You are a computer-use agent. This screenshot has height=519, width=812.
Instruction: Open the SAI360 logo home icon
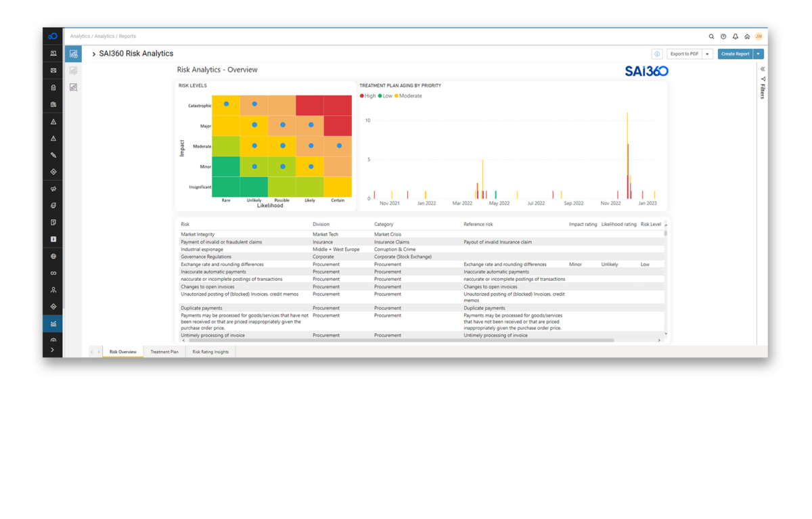(x=52, y=35)
